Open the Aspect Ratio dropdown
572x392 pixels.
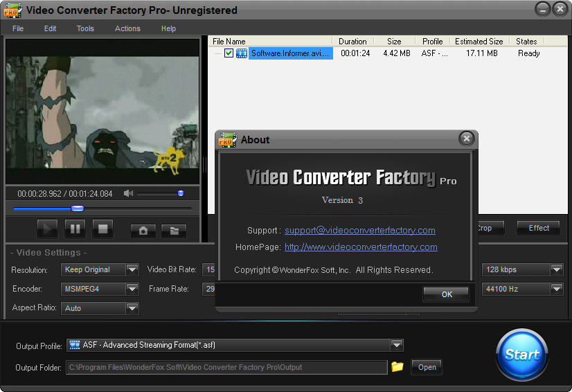tap(132, 308)
